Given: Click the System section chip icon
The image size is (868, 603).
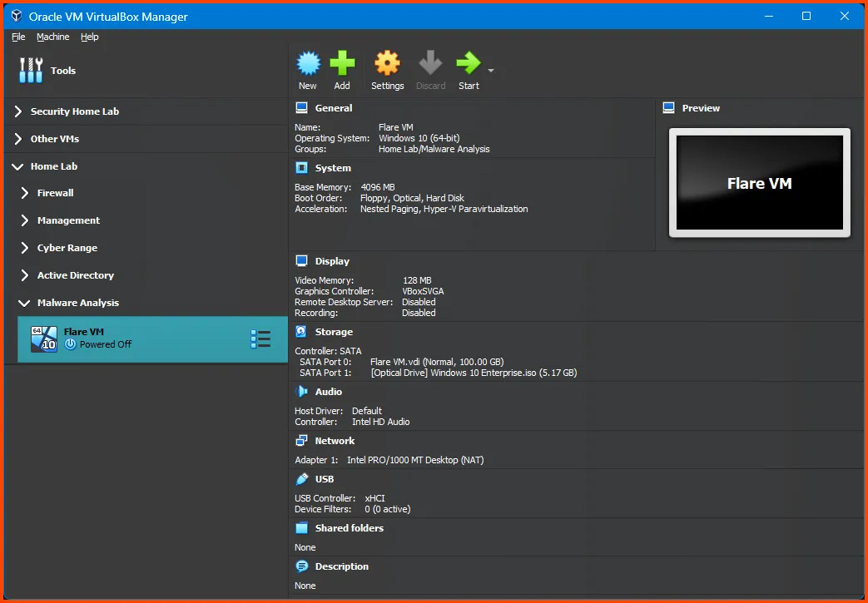Looking at the screenshot, I should point(301,168).
